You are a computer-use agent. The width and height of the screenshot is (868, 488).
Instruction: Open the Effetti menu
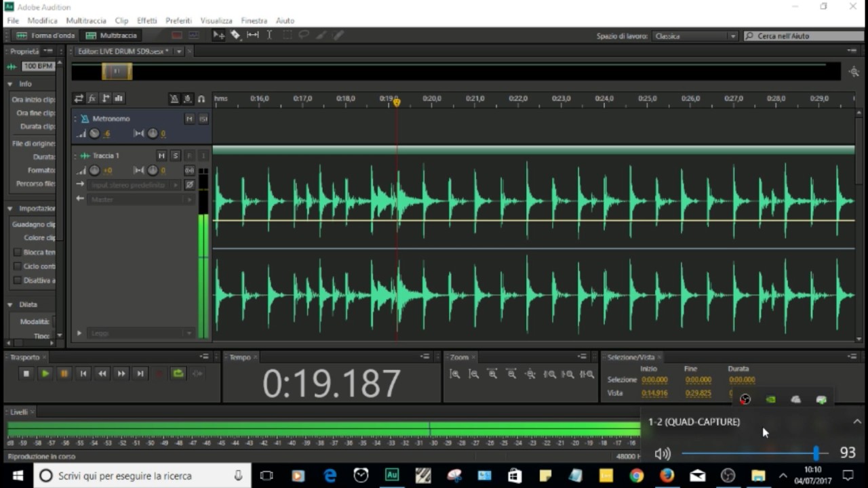coord(146,21)
